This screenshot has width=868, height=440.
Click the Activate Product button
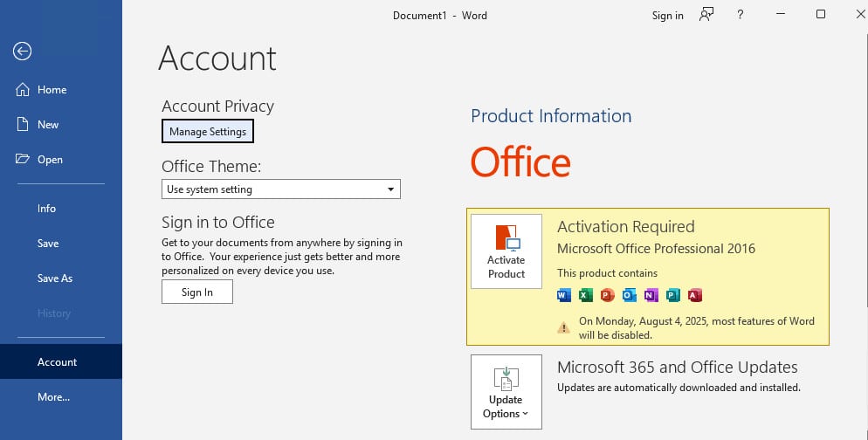[506, 251]
